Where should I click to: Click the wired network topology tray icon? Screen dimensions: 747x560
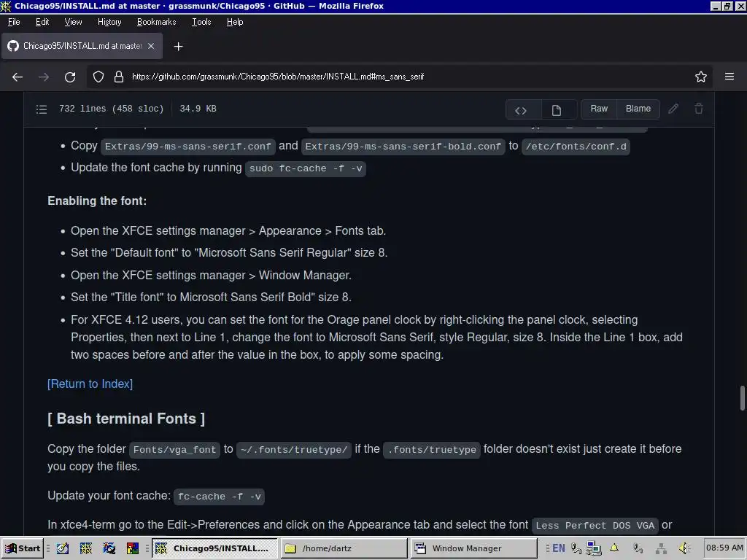click(x=661, y=548)
